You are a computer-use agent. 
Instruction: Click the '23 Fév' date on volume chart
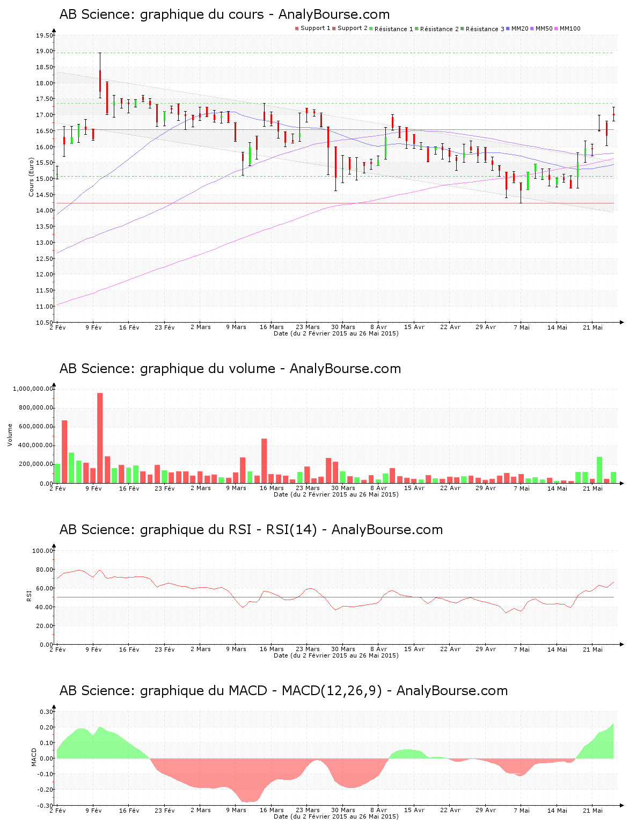click(x=165, y=488)
